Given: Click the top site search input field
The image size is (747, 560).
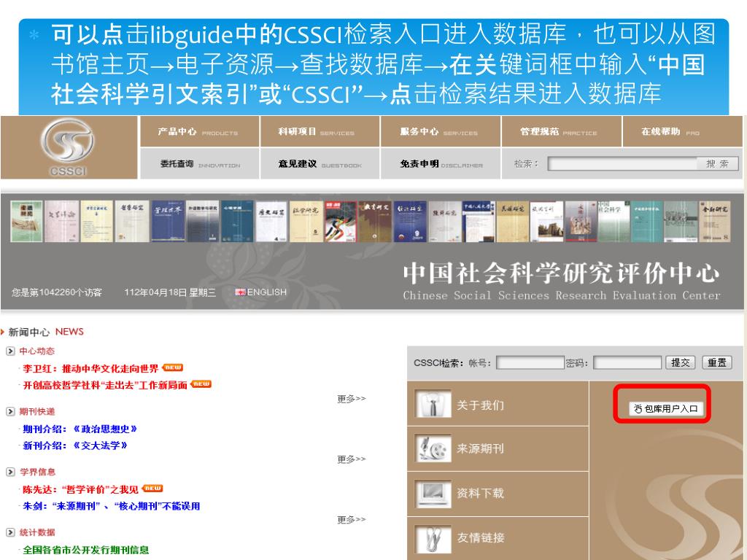Looking at the screenshot, I should pyautogui.click(x=622, y=164).
